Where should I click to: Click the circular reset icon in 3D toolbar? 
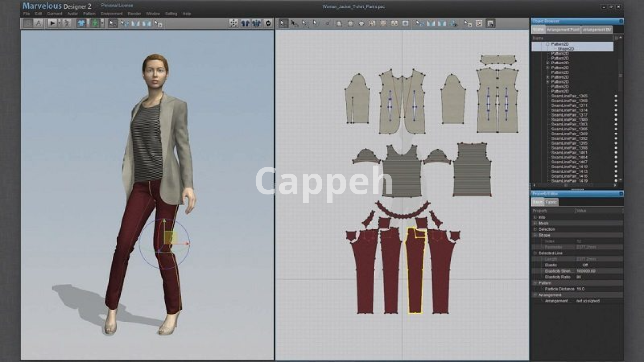point(268,23)
